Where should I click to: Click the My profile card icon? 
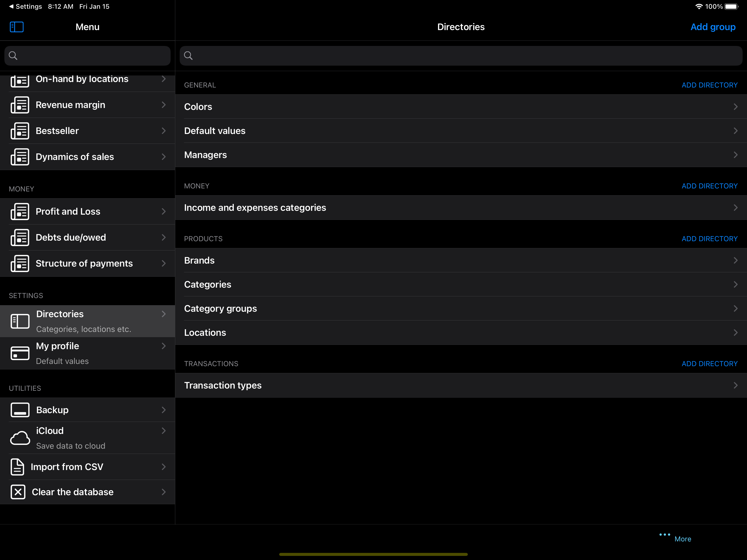[20, 353]
